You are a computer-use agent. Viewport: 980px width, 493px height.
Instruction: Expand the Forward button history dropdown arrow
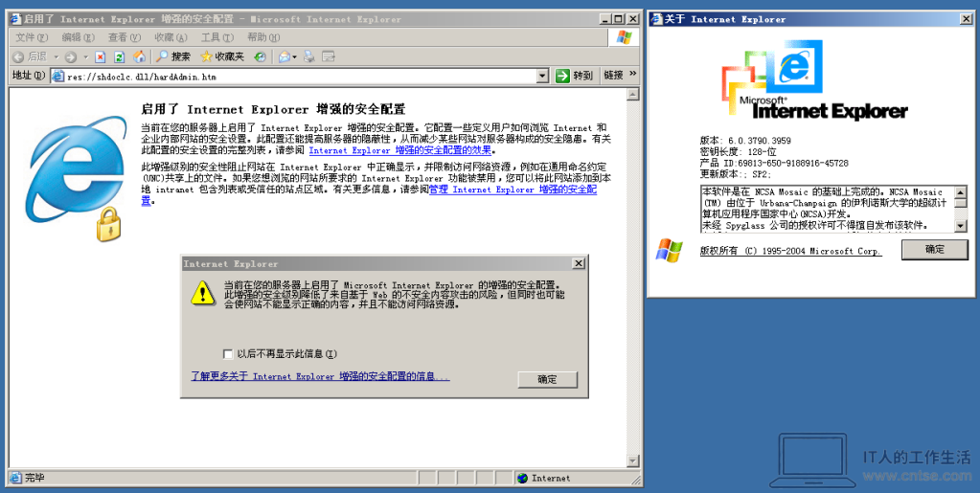coord(85,56)
